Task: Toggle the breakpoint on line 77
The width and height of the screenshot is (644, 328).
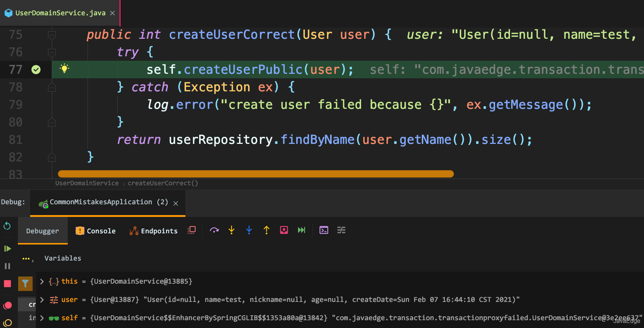Action: [36, 70]
